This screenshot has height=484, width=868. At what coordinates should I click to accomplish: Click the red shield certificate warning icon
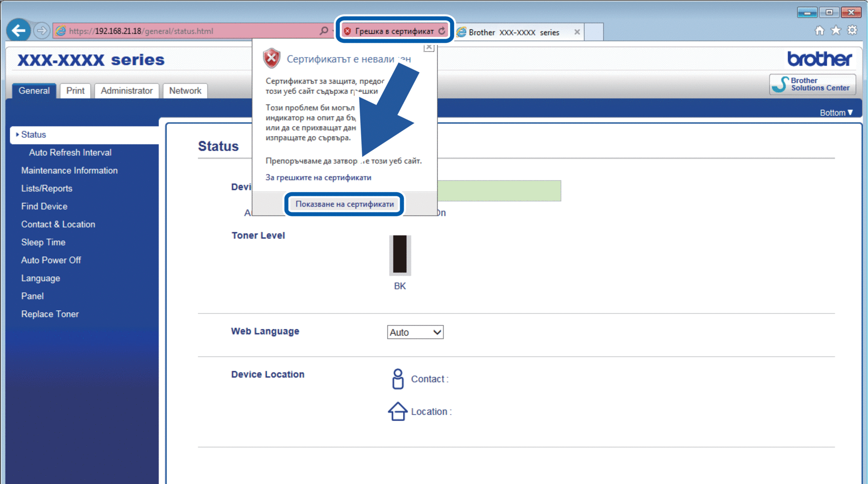point(271,58)
